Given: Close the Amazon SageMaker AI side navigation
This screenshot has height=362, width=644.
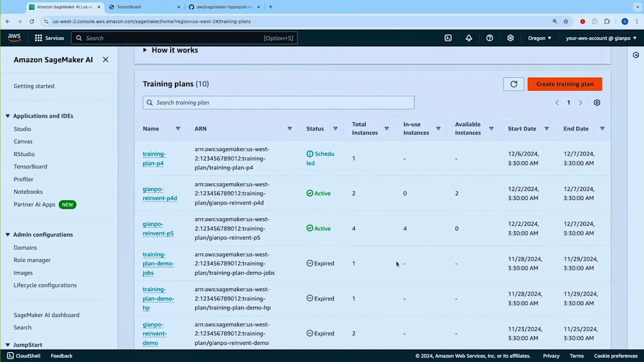Looking at the screenshot, I should [106, 60].
